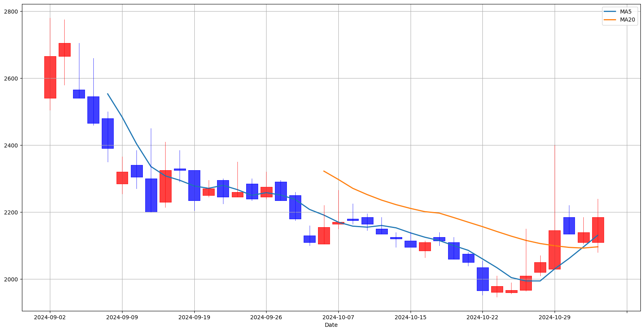Click the 2024-10-07 date tick label
The height and width of the screenshot is (332, 644).
coord(338,317)
